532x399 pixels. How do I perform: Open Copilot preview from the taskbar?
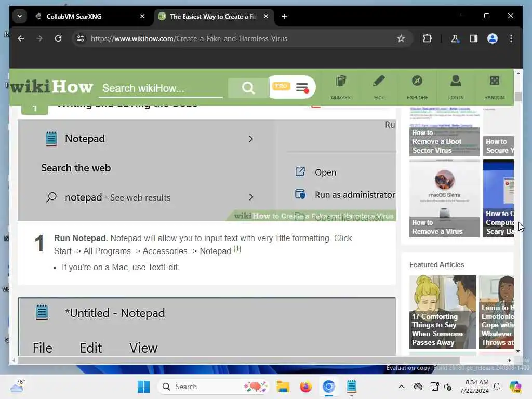pyautogui.click(x=515, y=387)
